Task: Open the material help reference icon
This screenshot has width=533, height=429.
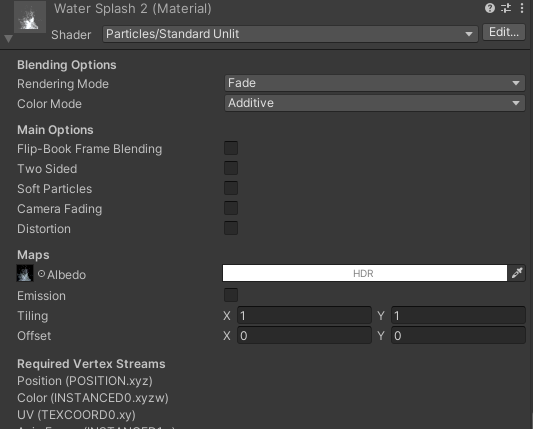Action: click(x=489, y=8)
